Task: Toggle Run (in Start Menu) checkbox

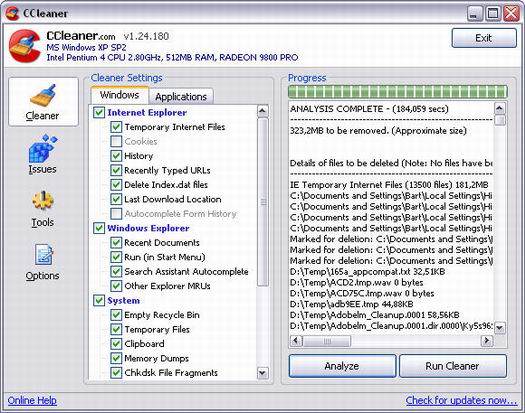Action: click(x=116, y=257)
